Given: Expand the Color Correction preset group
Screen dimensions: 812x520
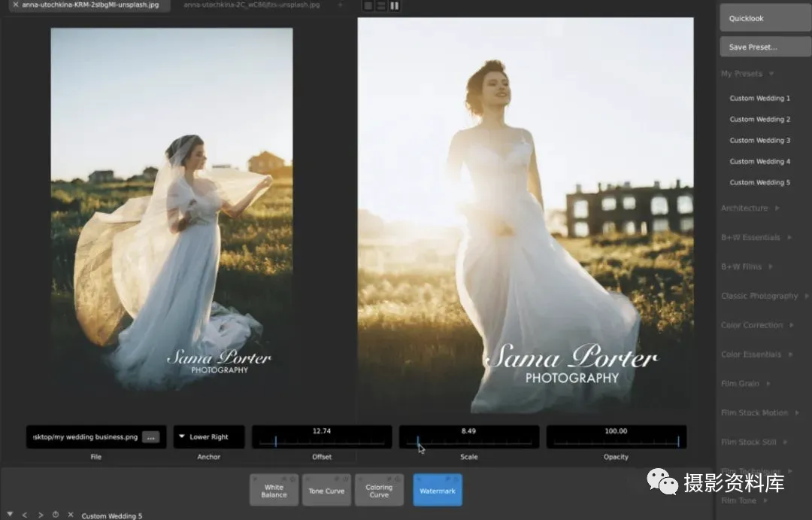Looking at the screenshot, I should [x=757, y=325].
